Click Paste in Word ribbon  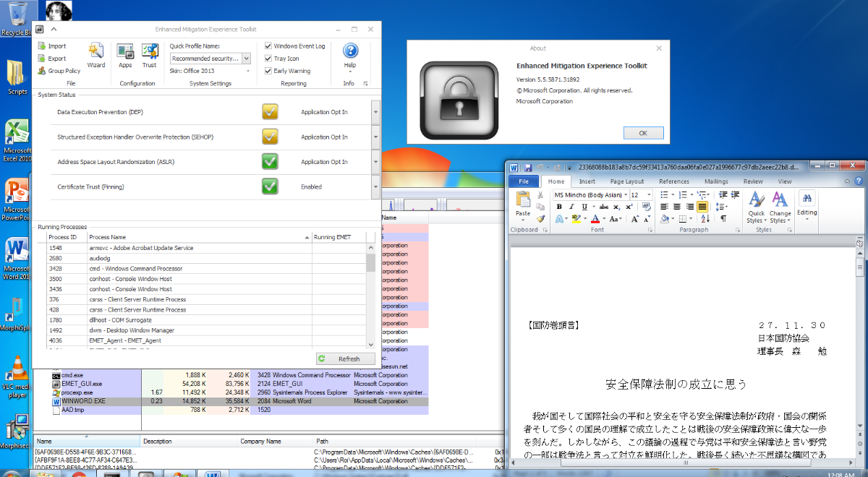pos(523,206)
